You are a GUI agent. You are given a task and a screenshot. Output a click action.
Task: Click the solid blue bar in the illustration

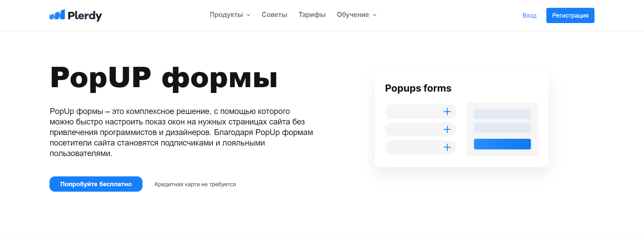[502, 144]
